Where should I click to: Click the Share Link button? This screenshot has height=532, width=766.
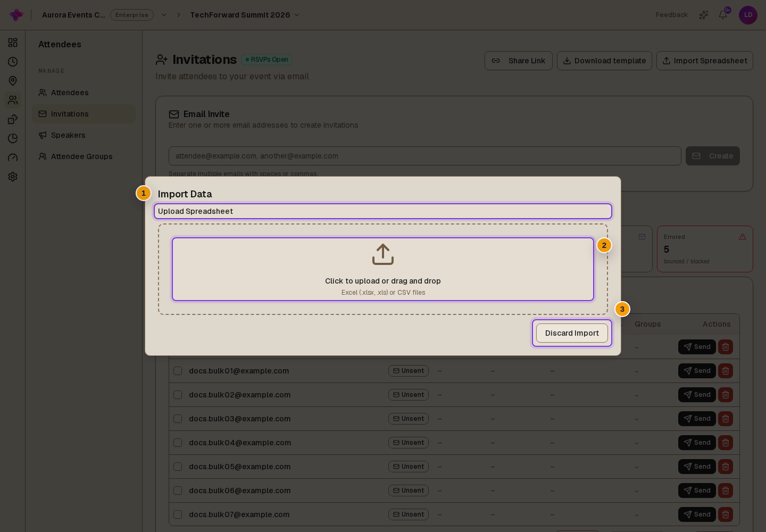(x=519, y=61)
